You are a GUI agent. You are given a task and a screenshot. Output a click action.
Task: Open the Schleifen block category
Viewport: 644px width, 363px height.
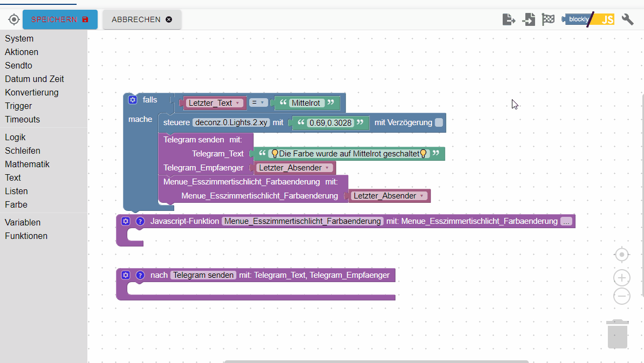23,150
